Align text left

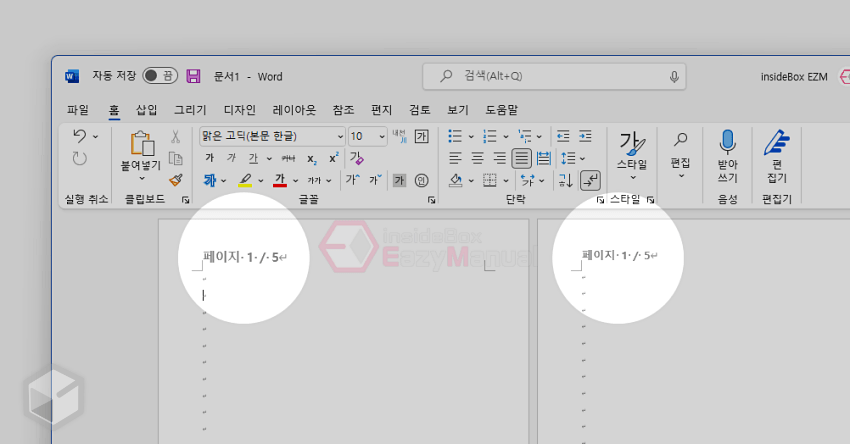(x=455, y=158)
